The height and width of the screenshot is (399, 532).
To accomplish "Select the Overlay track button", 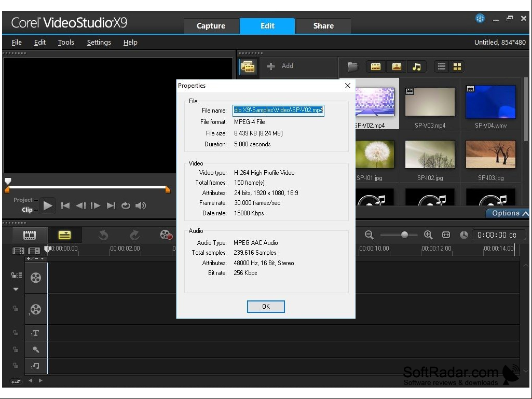I will tap(36, 309).
